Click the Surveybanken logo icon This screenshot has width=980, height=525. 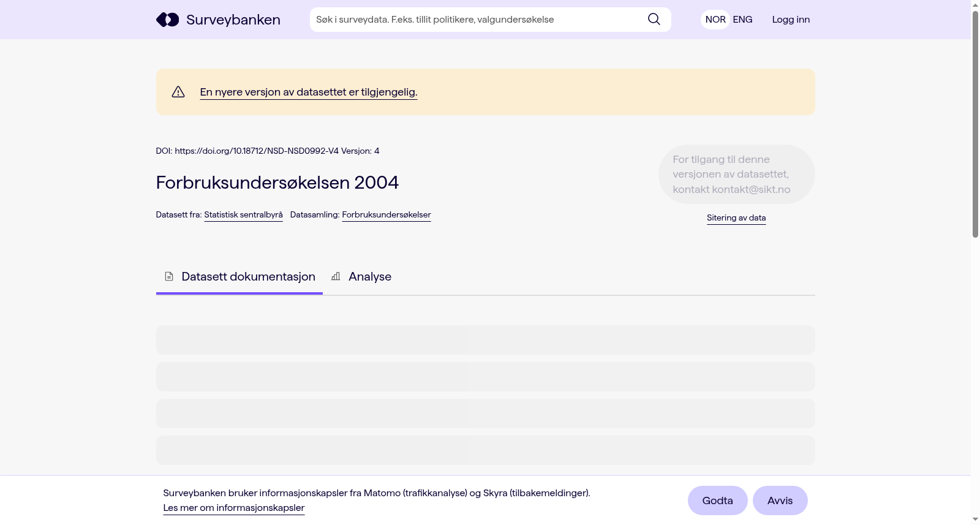(x=167, y=20)
